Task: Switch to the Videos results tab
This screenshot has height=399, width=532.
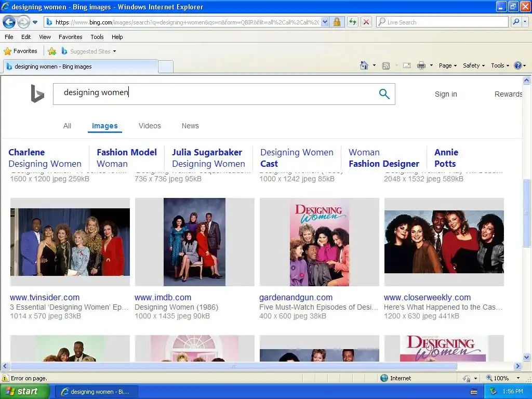Action: (x=150, y=126)
